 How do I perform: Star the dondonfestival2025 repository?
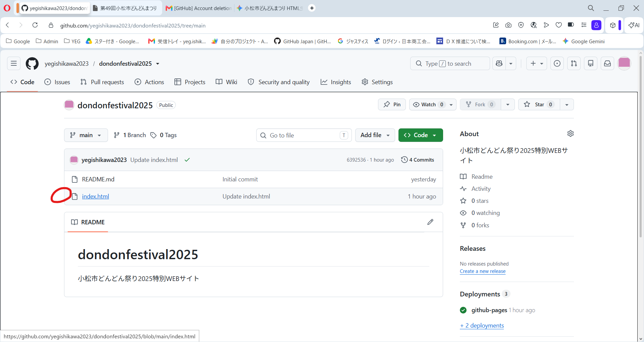coord(539,105)
